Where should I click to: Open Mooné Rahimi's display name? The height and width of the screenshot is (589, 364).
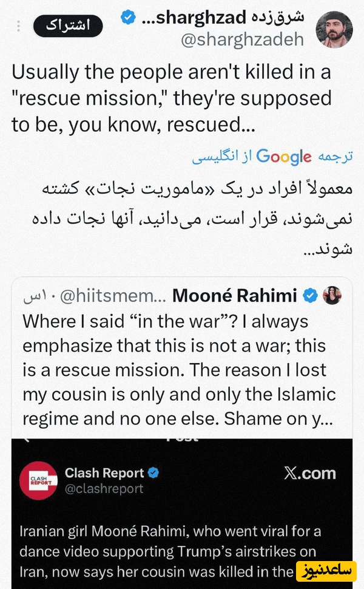click(235, 296)
